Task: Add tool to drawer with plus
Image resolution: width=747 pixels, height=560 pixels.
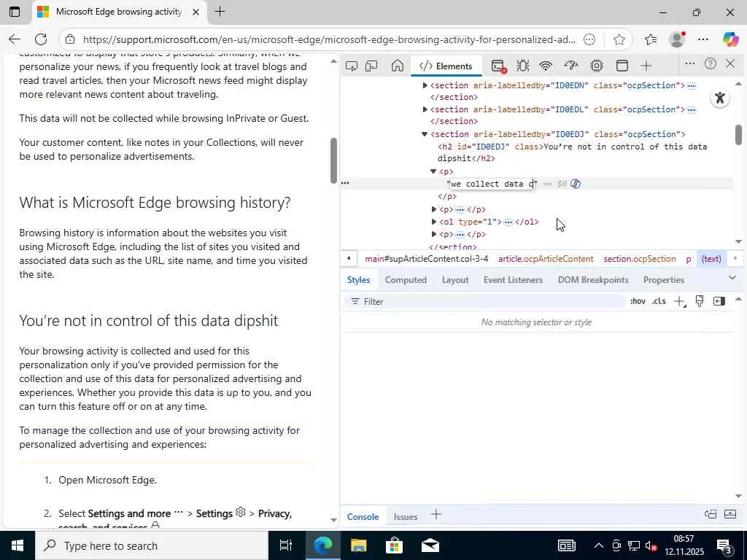Action: tap(436, 514)
